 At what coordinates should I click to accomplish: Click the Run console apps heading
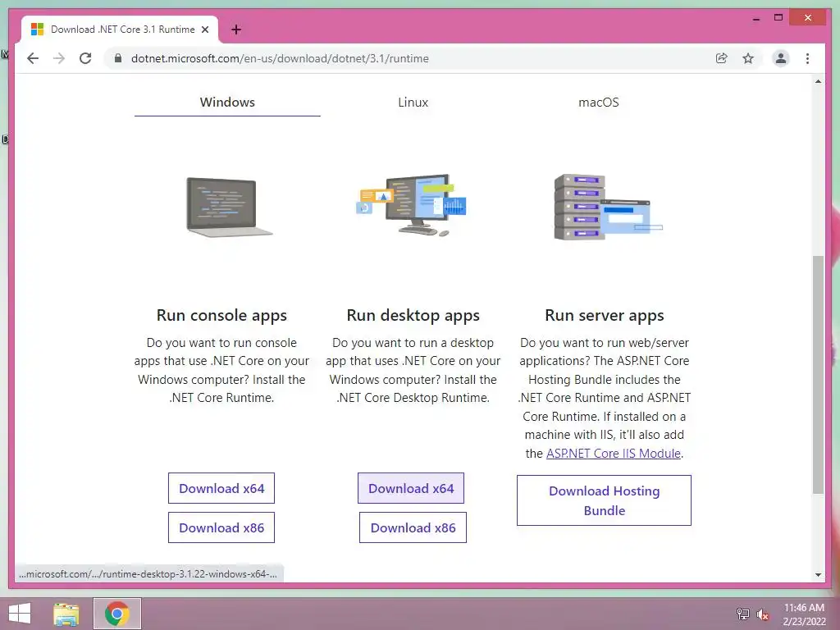click(x=221, y=316)
